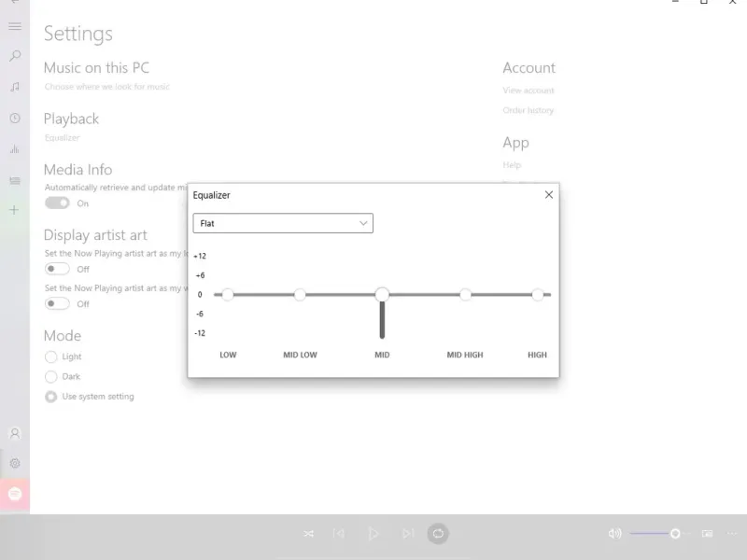Viewport: 747px width, 560px height.
Task: Click the Equalizer link under Playback
Action: click(x=63, y=137)
